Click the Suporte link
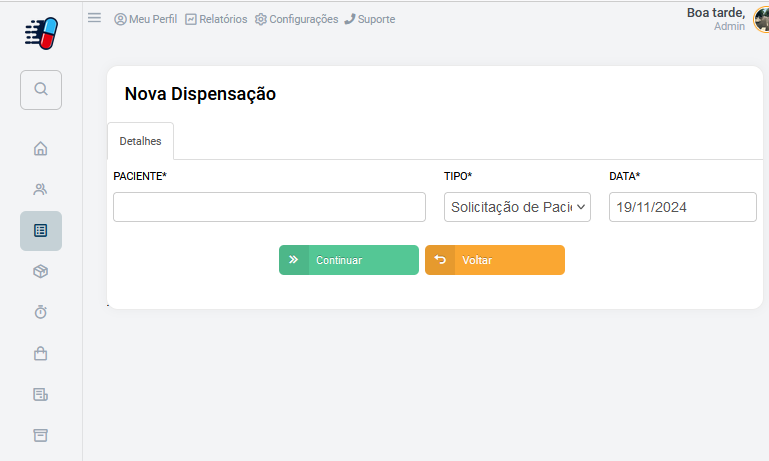The image size is (769, 461). point(370,19)
